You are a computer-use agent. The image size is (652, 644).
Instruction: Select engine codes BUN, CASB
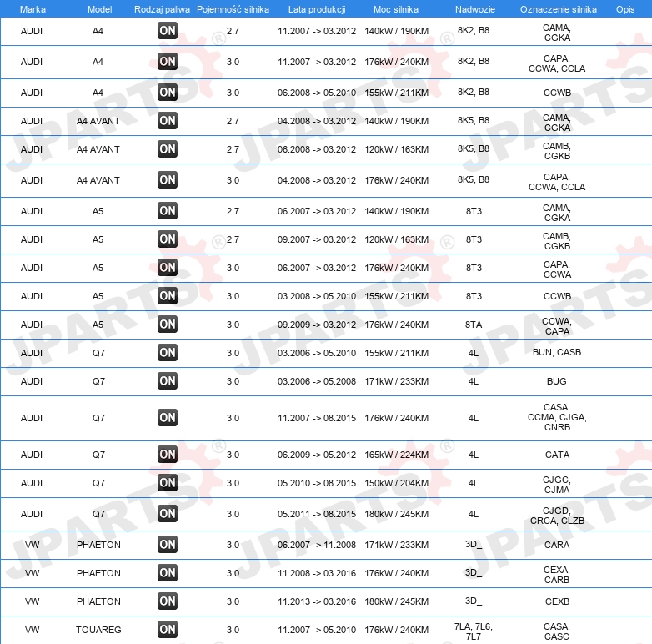[557, 352]
